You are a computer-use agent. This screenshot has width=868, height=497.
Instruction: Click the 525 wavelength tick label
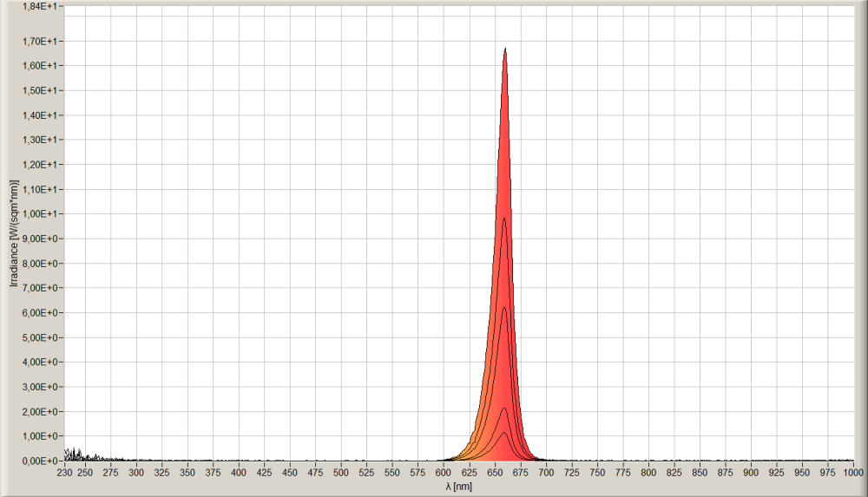tap(366, 473)
